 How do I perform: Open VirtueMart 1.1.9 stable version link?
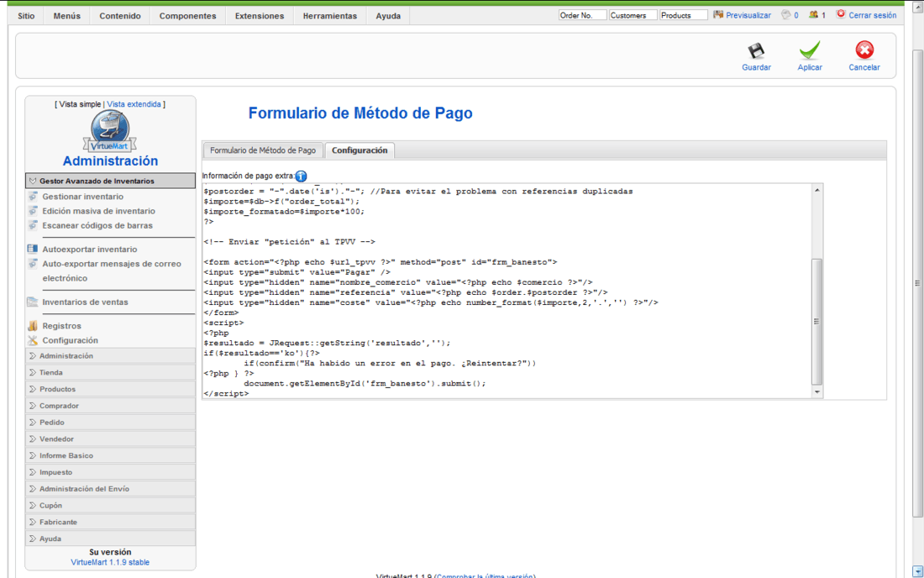click(x=110, y=562)
